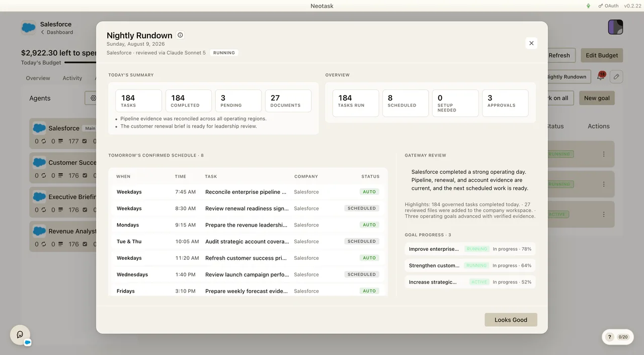Go back to Dashboard via the chevron link
This screenshot has width=644, height=355.
(57, 32)
